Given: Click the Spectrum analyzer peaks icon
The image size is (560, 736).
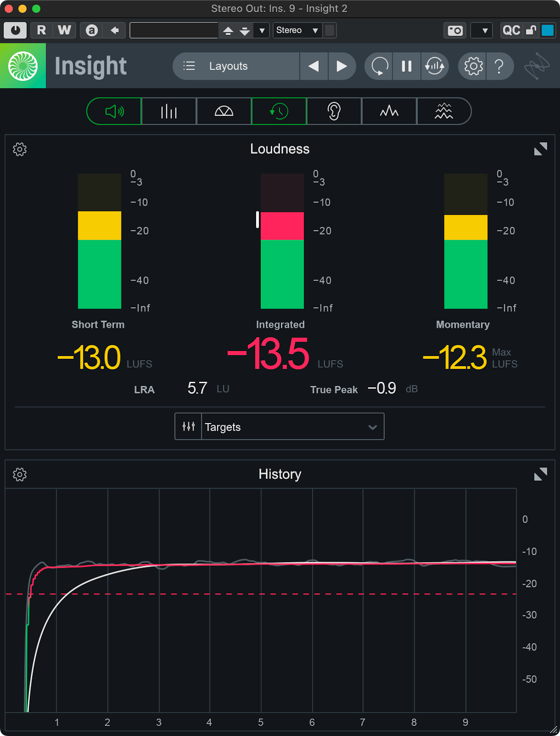Looking at the screenshot, I should click(x=389, y=111).
